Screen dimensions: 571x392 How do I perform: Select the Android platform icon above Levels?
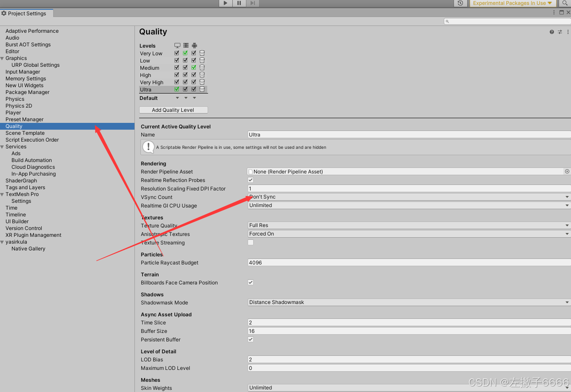pos(194,45)
